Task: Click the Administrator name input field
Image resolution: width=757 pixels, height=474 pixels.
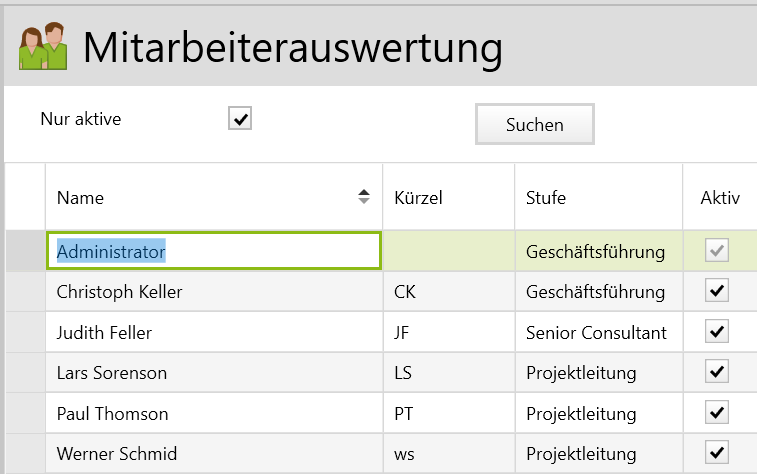Action: coord(213,252)
